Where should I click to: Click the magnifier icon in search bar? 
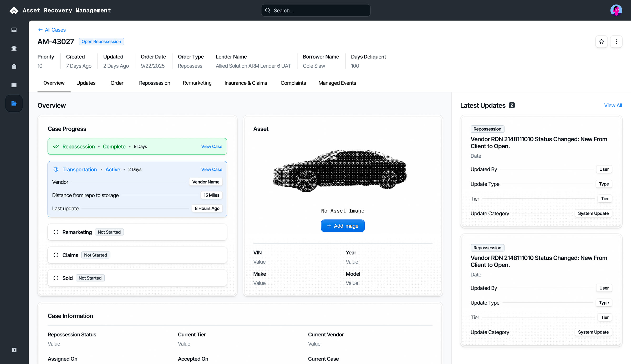(268, 11)
